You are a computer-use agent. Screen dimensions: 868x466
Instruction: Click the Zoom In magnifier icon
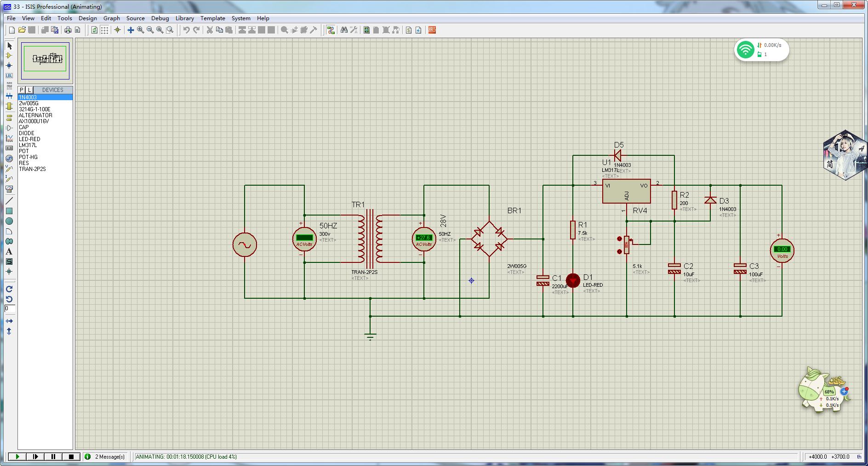[140, 30]
